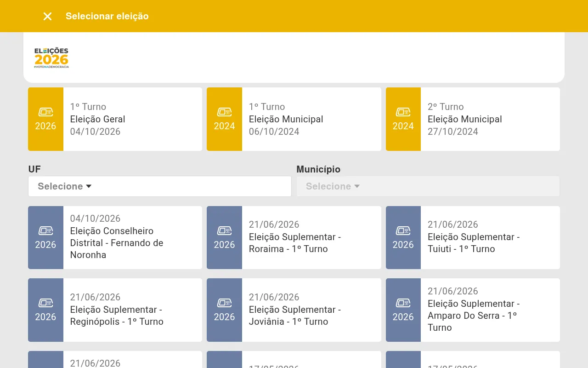Open the Município dropdown
This screenshot has width=588, height=368.
pos(428,186)
